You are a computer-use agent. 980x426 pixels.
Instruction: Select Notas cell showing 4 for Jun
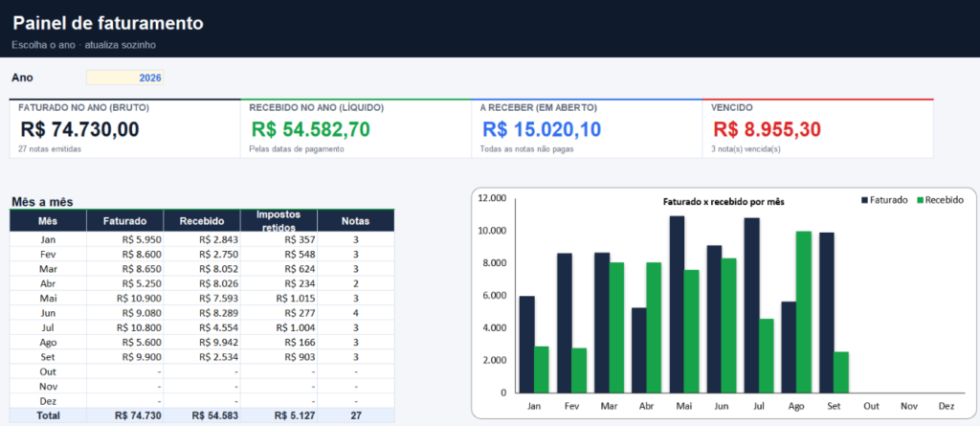[x=356, y=313]
